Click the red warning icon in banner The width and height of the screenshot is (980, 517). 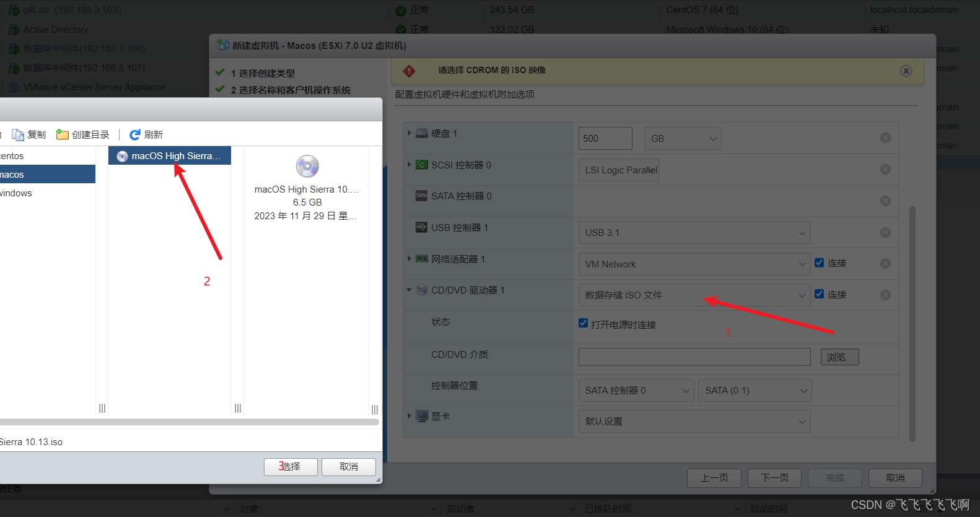pyautogui.click(x=409, y=71)
